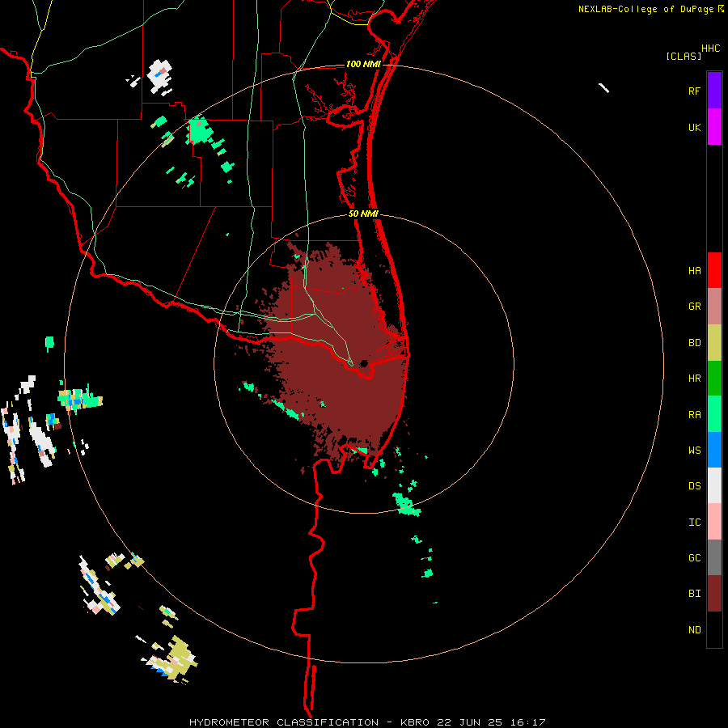Click the RA legend label
The height and width of the screenshot is (728, 728).
click(694, 415)
